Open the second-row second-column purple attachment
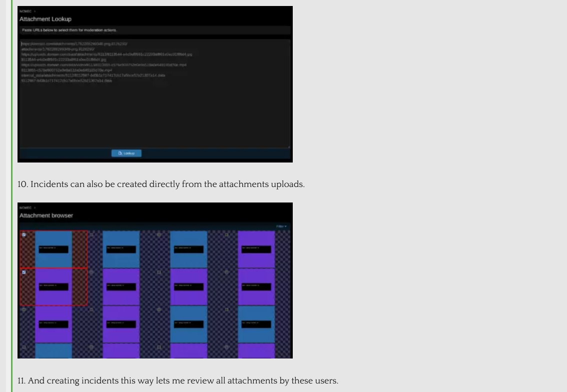 (x=121, y=286)
